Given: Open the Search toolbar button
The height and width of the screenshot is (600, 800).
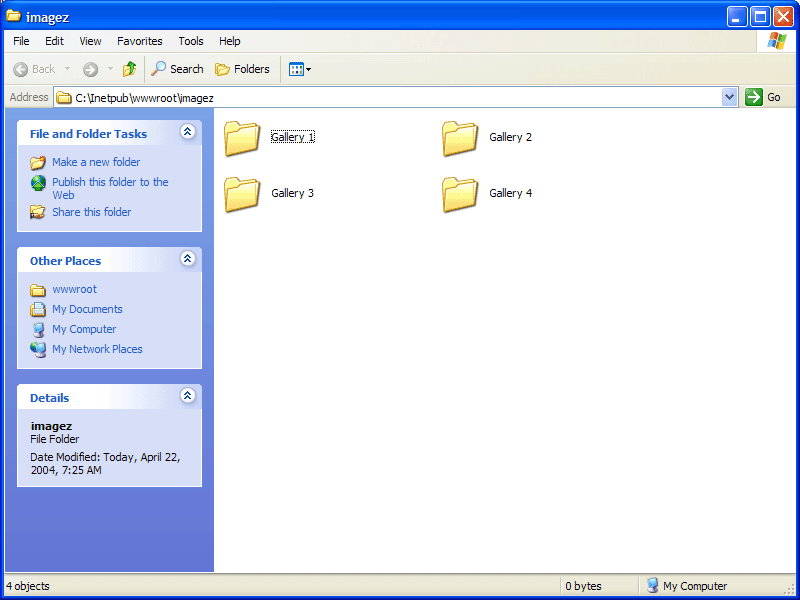Looking at the screenshot, I should pos(177,69).
